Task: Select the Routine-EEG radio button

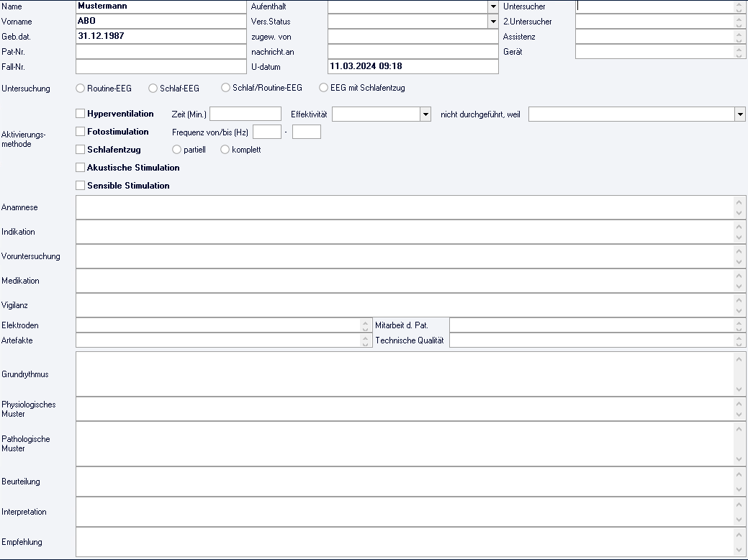Action: tap(80, 89)
